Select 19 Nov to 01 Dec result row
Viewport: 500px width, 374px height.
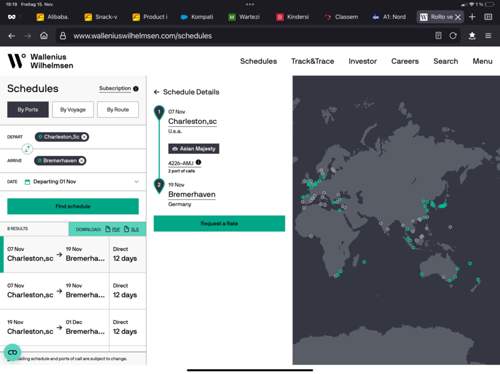(73, 328)
